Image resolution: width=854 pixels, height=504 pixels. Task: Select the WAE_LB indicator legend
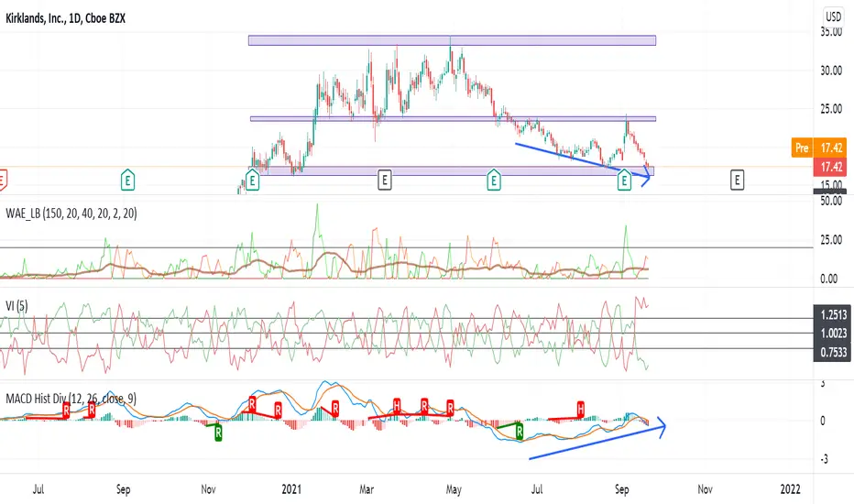[71, 213]
